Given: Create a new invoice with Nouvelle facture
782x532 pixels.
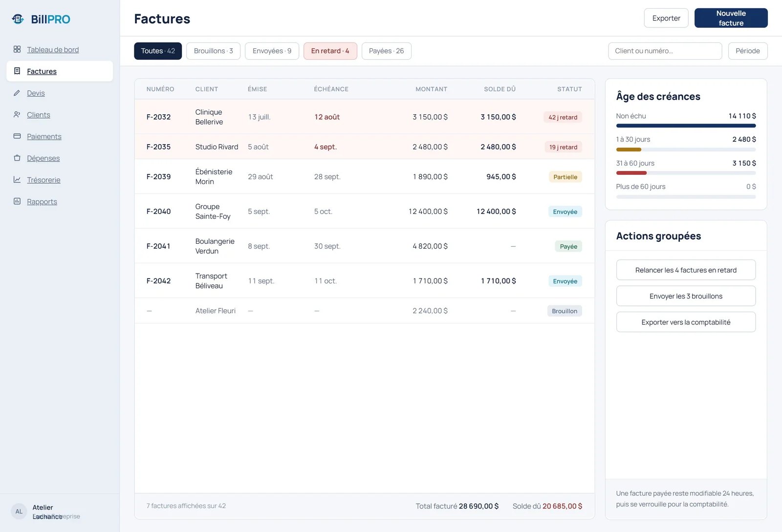Looking at the screenshot, I should [731, 18].
